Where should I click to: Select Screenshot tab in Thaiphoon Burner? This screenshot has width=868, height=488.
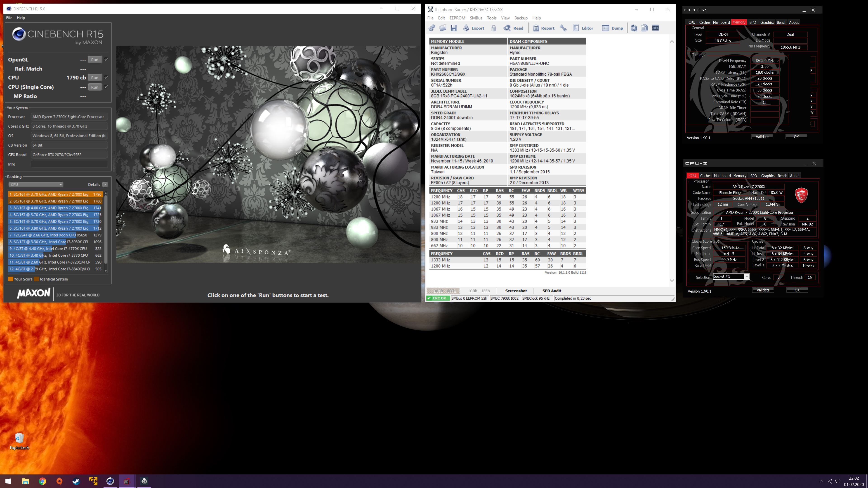tap(516, 291)
